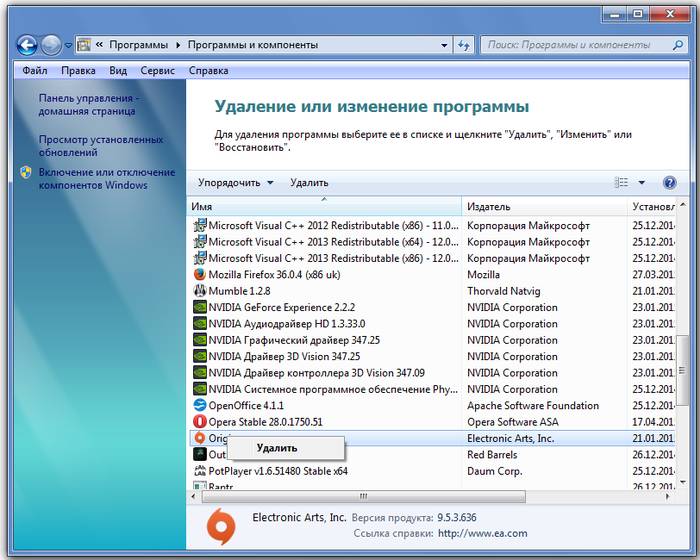The image size is (700, 560).
Task: Click horizontal scrollbar right arrow
Action: tap(668, 496)
